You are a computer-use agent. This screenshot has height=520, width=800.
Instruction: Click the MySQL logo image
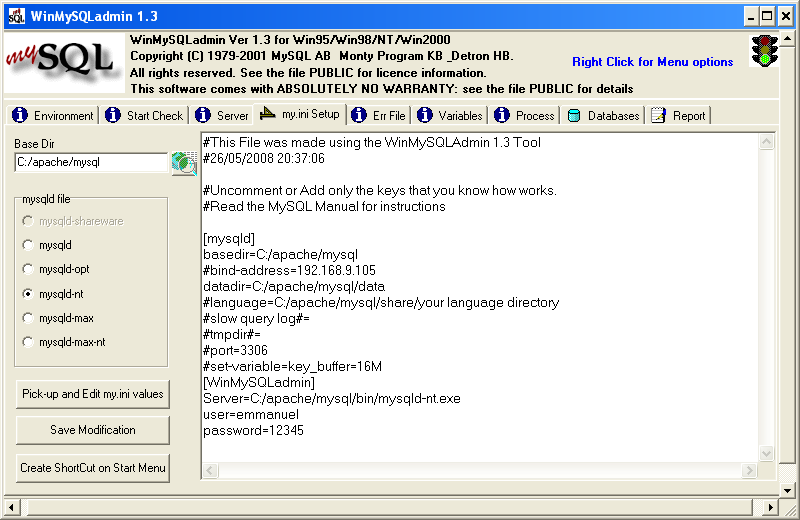(x=65, y=63)
